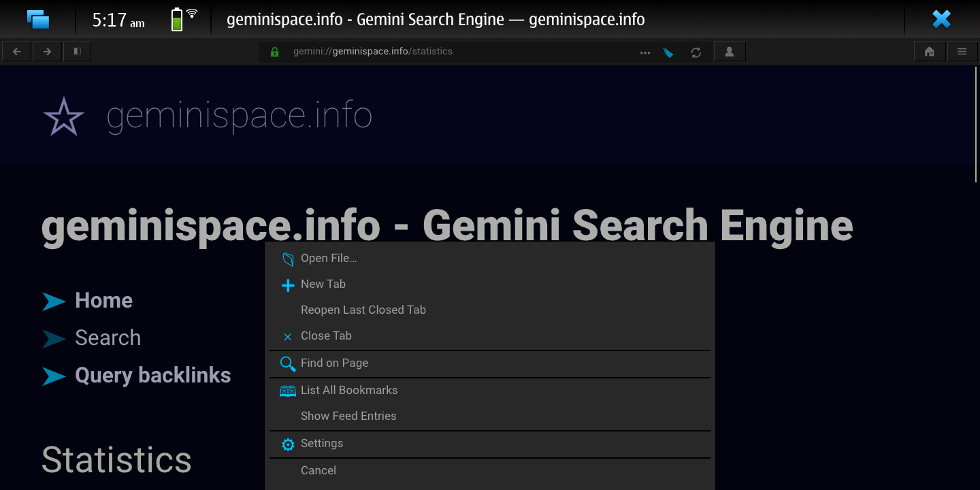Viewport: 980px width, 490px height.
Task: Click the forward navigation arrow
Action: point(47,52)
